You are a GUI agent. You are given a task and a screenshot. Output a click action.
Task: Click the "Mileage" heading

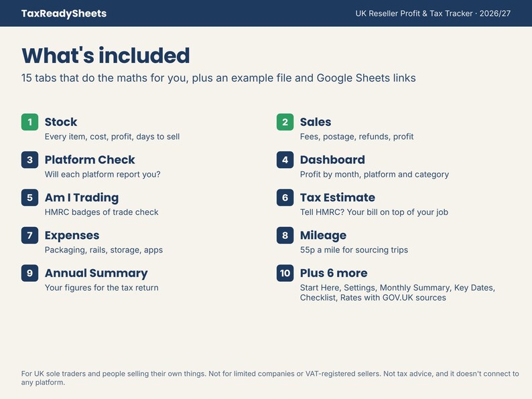pos(324,235)
